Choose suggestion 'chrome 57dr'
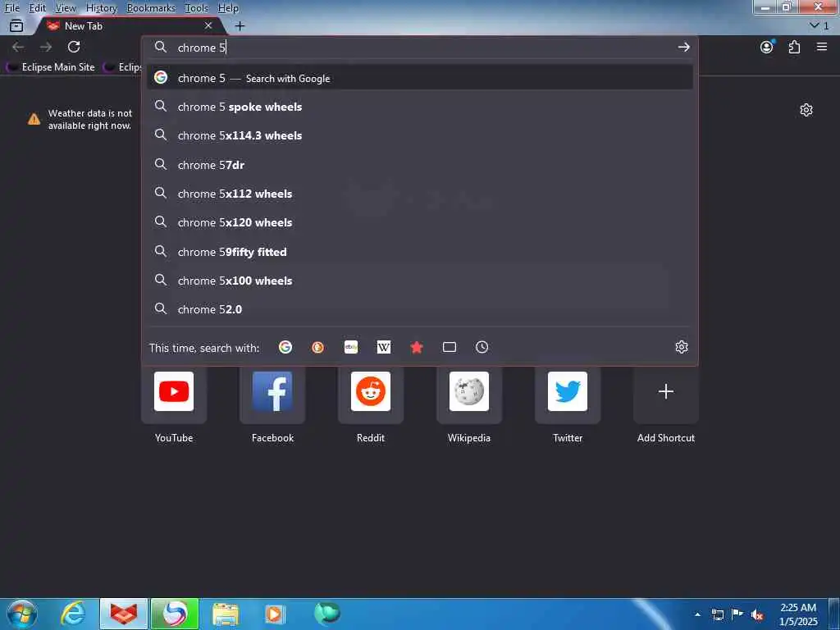This screenshot has height=630, width=840. (420, 165)
